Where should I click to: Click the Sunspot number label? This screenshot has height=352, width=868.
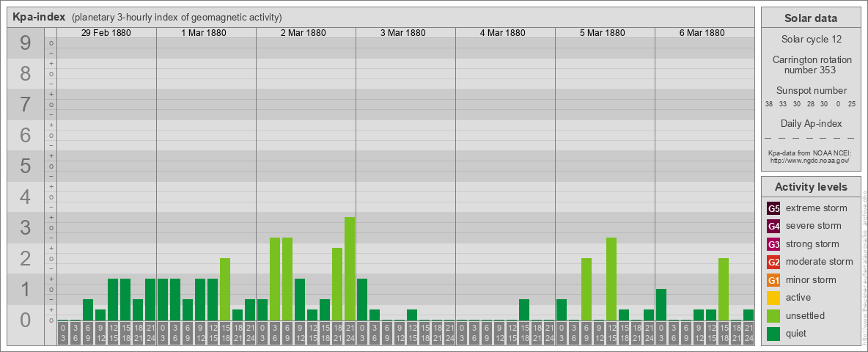point(811,91)
